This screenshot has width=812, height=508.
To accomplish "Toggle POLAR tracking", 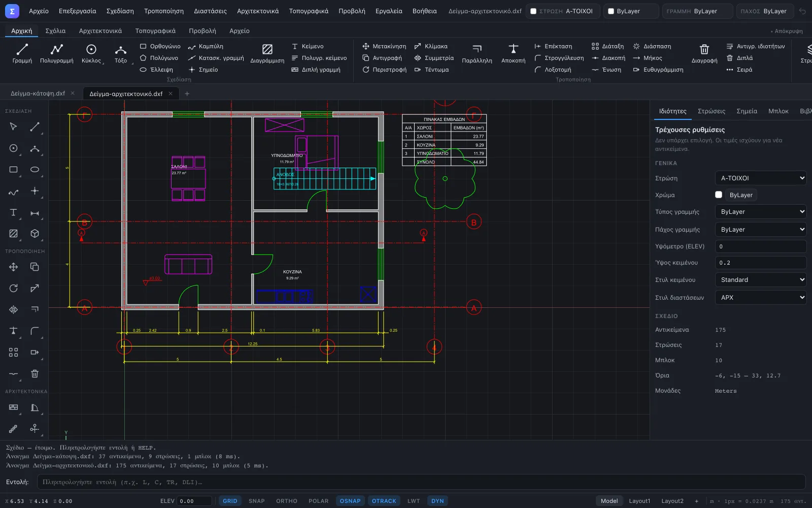I will click(319, 501).
